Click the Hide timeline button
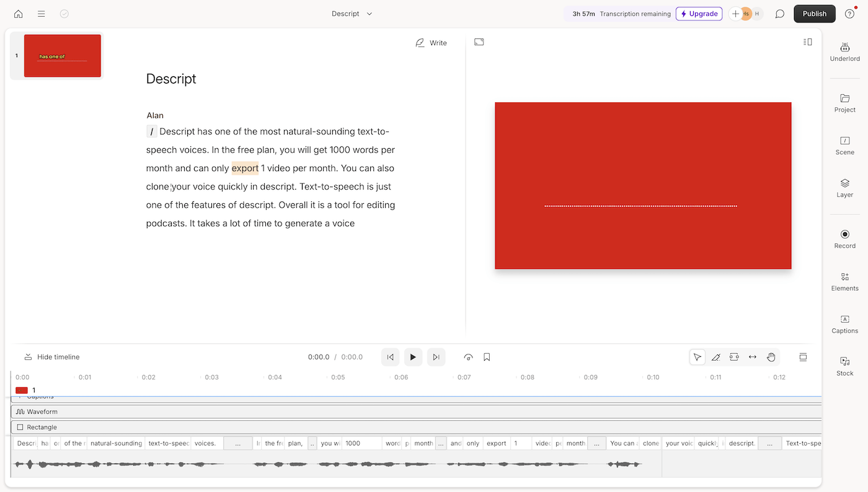The image size is (868, 492). click(52, 357)
